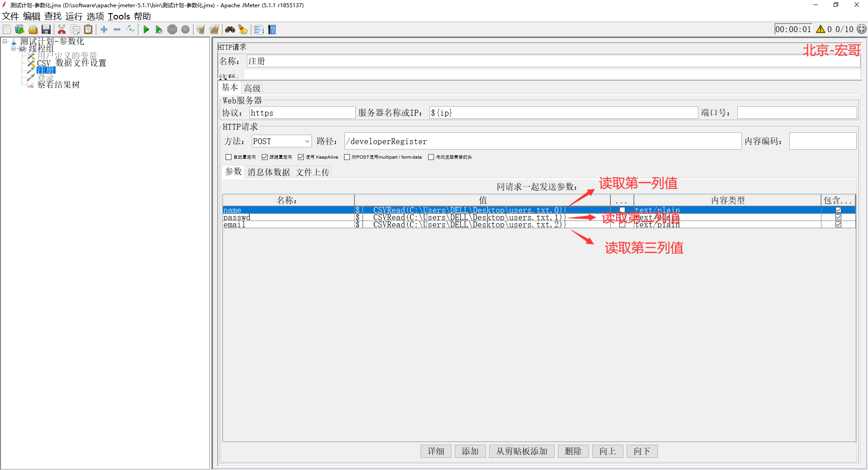The width and height of the screenshot is (868, 470).
Task: Click the 协议 https input field
Action: click(302, 113)
